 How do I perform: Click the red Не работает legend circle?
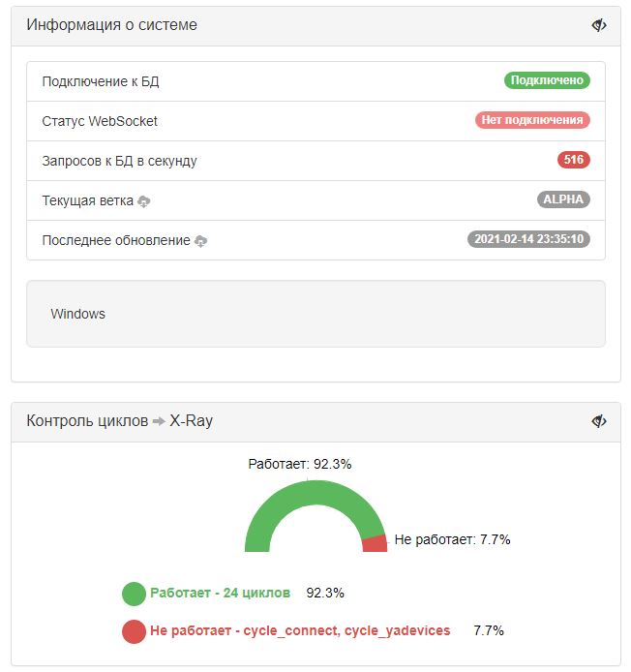tap(134, 631)
